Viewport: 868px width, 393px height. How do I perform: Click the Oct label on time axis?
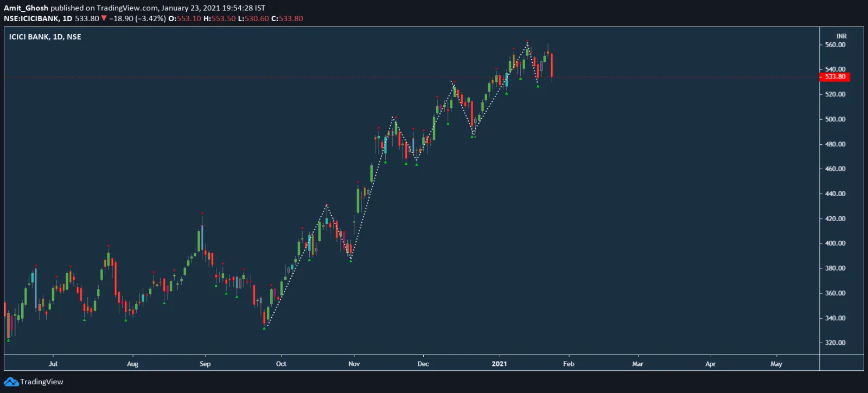pyautogui.click(x=281, y=364)
